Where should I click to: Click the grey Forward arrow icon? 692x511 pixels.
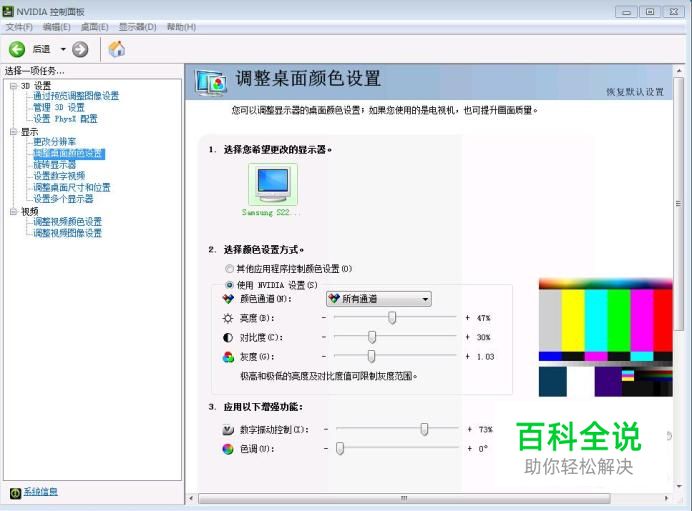click(x=80, y=49)
